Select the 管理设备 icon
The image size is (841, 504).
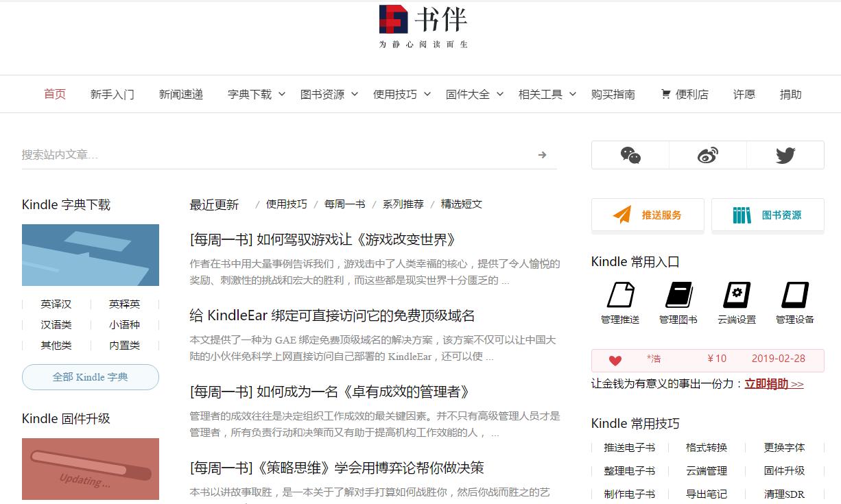pyautogui.click(x=794, y=295)
